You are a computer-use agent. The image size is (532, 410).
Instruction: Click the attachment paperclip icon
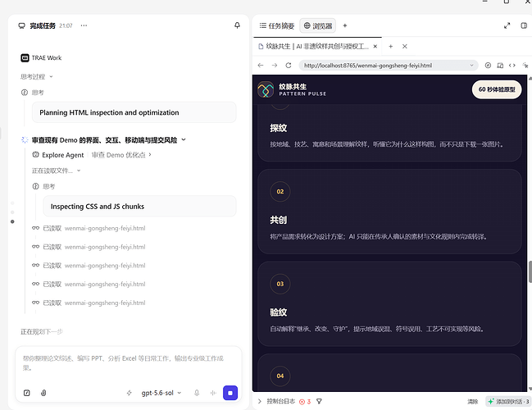[x=43, y=393]
